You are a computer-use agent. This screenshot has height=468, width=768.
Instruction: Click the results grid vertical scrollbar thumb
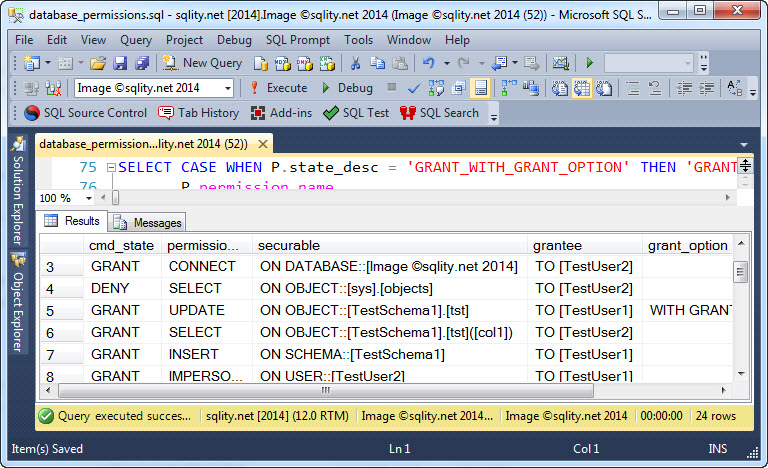click(x=740, y=272)
